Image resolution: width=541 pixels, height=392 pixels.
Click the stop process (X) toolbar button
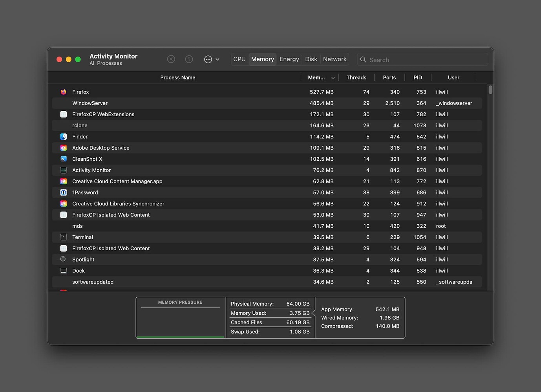click(171, 59)
